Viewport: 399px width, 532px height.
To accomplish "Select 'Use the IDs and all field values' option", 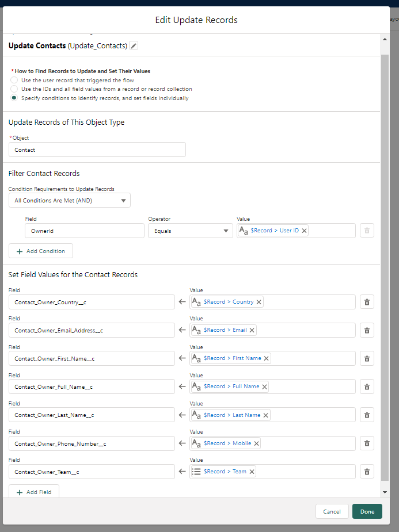I will click(14, 89).
